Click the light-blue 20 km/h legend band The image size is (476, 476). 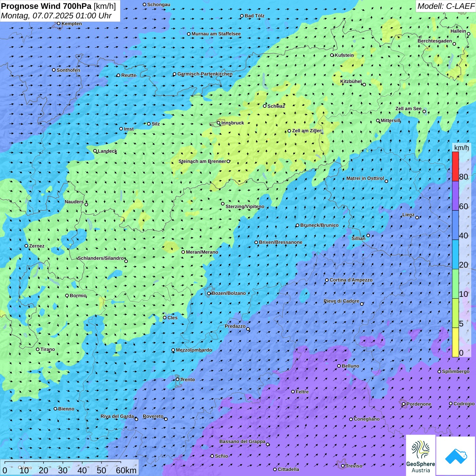click(455, 255)
